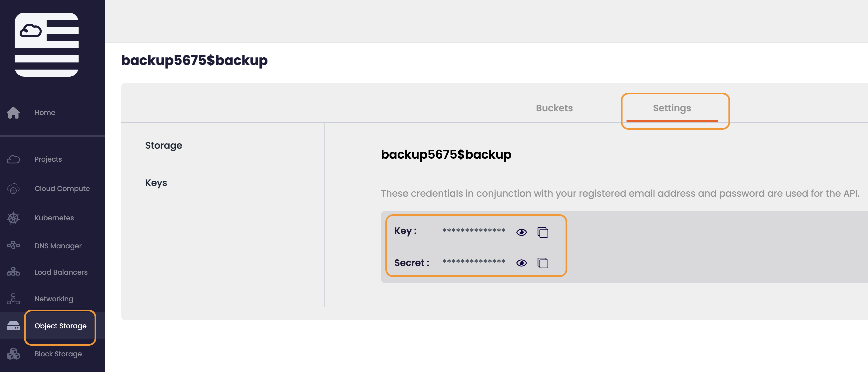Click the Kubernetes helm wheel icon
868x372 pixels.
[13, 218]
